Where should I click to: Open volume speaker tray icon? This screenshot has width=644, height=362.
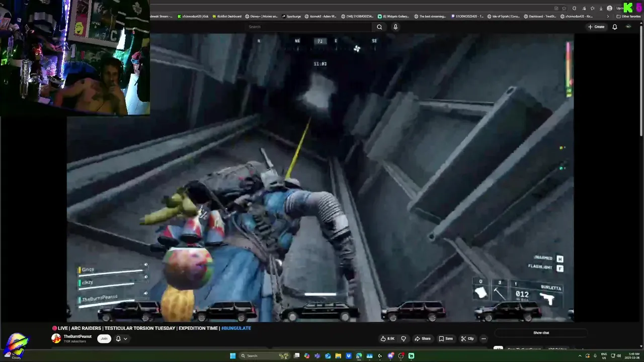click(x=619, y=356)
